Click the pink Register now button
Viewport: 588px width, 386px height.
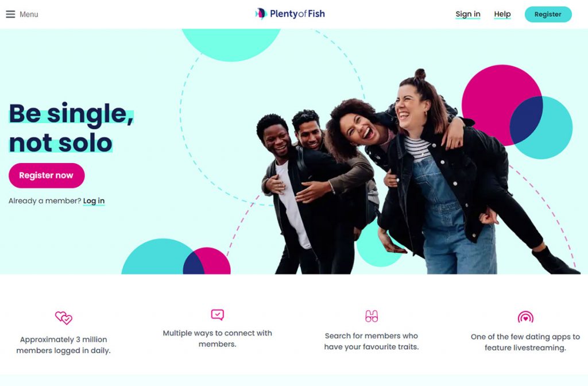47,175
